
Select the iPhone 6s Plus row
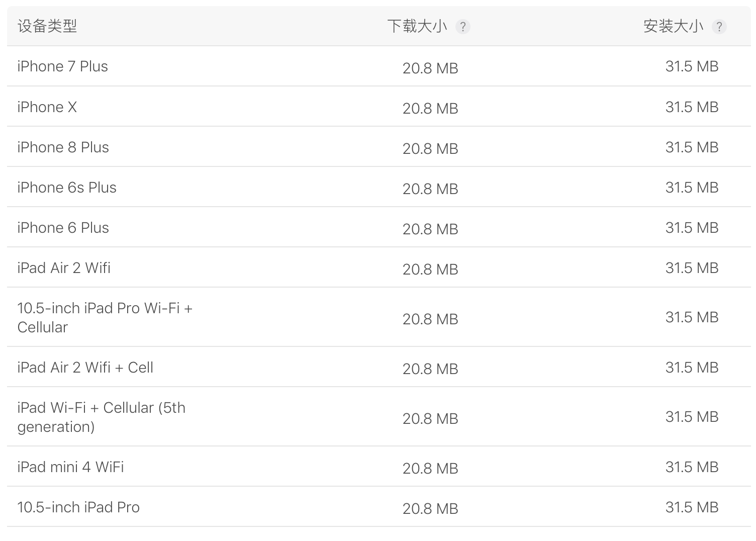(379, 187)
